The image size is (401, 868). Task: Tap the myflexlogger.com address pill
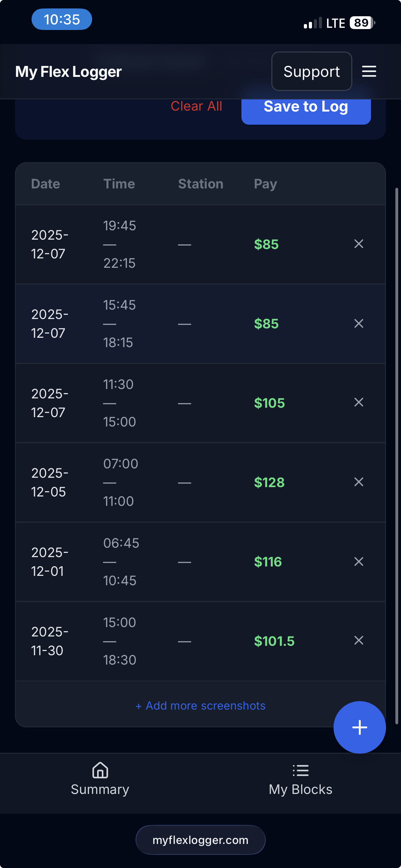pyautogui.click(x=200, y=840)
